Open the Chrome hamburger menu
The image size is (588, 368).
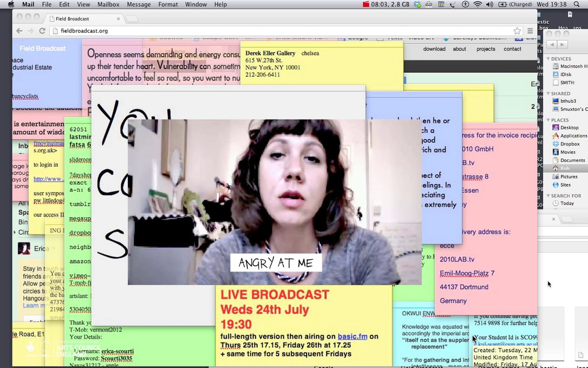[x=530, y=31]
